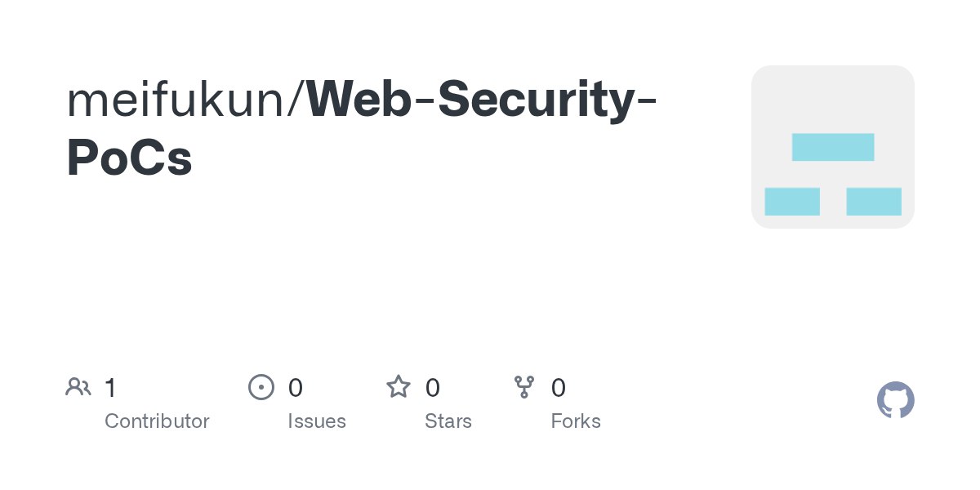Open the meifukun avatar identicon

832,147
